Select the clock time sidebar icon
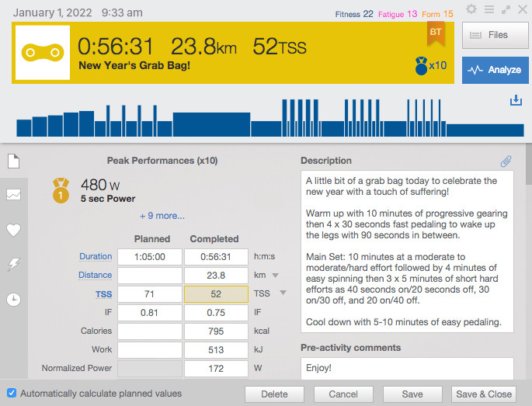Image resolution: width=532 pixels, height=406 pixels. 13,300
